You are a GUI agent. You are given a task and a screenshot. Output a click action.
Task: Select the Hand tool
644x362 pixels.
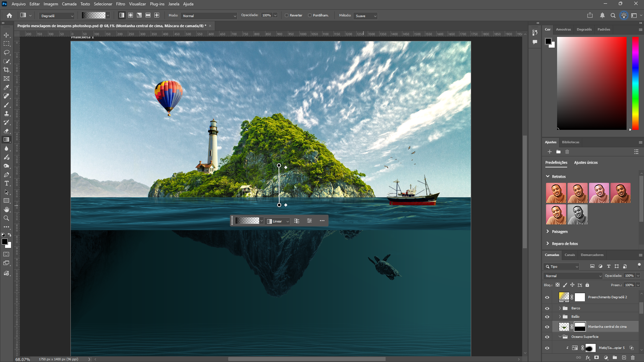point(6,209)
